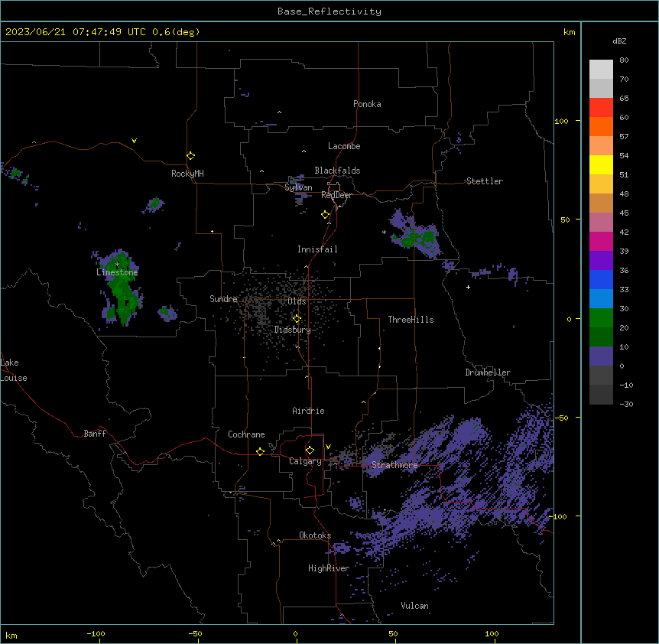Click the Lacombe city label
The height and width of the screenshot is (644, 659).
click(344, 146)
